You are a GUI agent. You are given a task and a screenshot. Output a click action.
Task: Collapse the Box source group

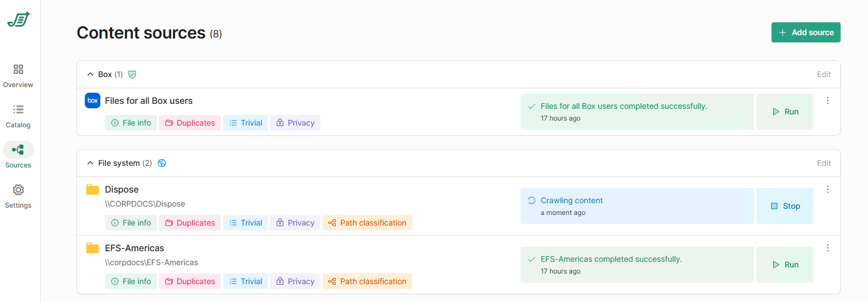(90, 74)
